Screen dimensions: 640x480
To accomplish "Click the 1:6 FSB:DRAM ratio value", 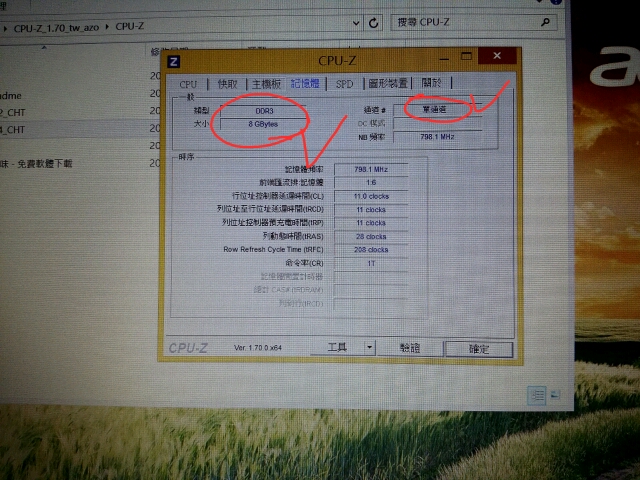I will tap(371, 182).
